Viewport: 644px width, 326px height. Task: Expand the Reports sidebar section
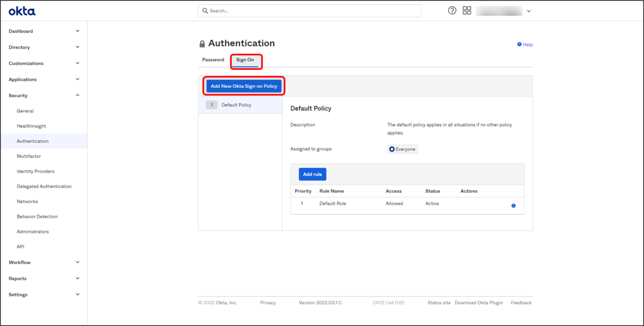(43, 279)
